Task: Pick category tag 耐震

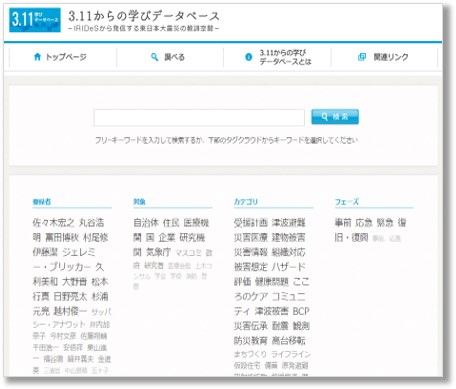Action: (x=280, y=326)
